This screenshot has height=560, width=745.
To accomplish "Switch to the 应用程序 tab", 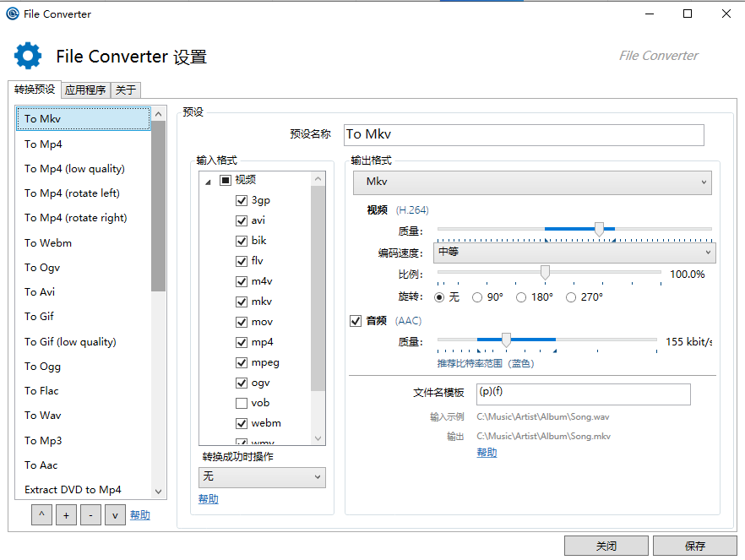I will 84,89.
